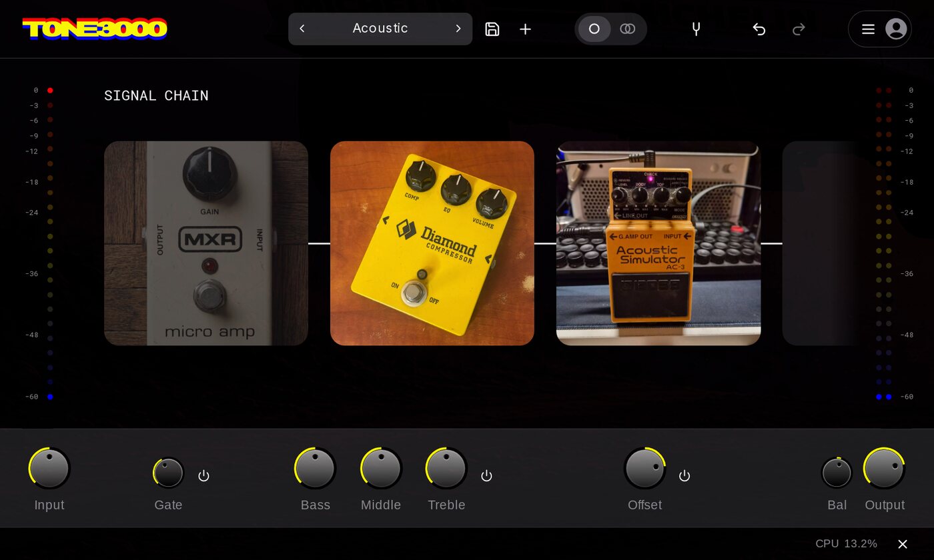Go to previous preset arrow
Screen dimensions: 934x560
pyautogui.click(x=302, y=29)
